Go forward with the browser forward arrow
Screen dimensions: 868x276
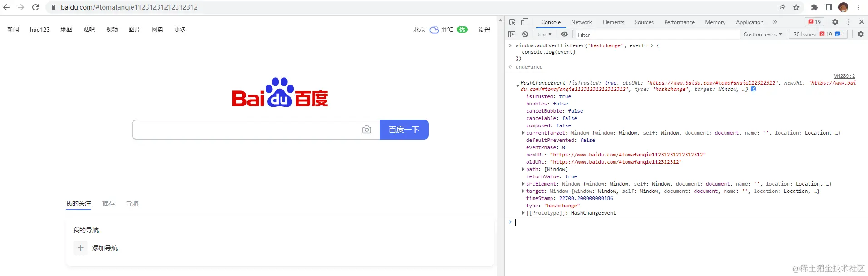(x=21, y=7)
